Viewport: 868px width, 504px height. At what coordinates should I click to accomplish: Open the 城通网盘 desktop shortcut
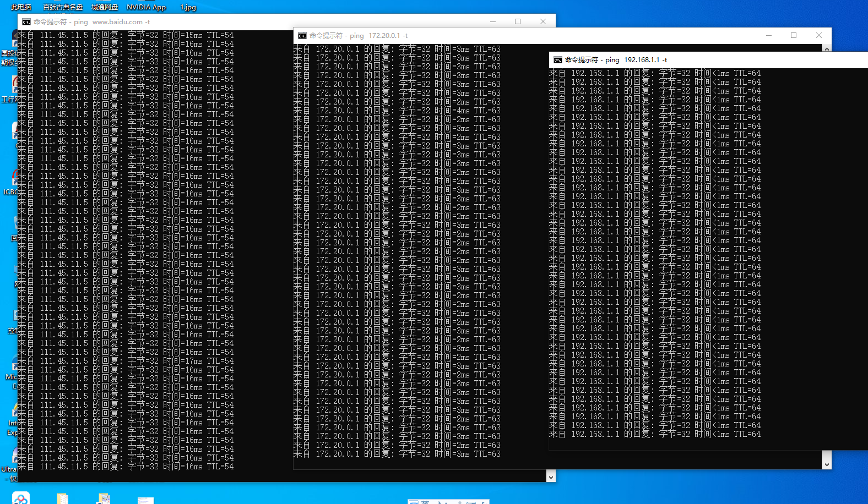click(105, 7)
